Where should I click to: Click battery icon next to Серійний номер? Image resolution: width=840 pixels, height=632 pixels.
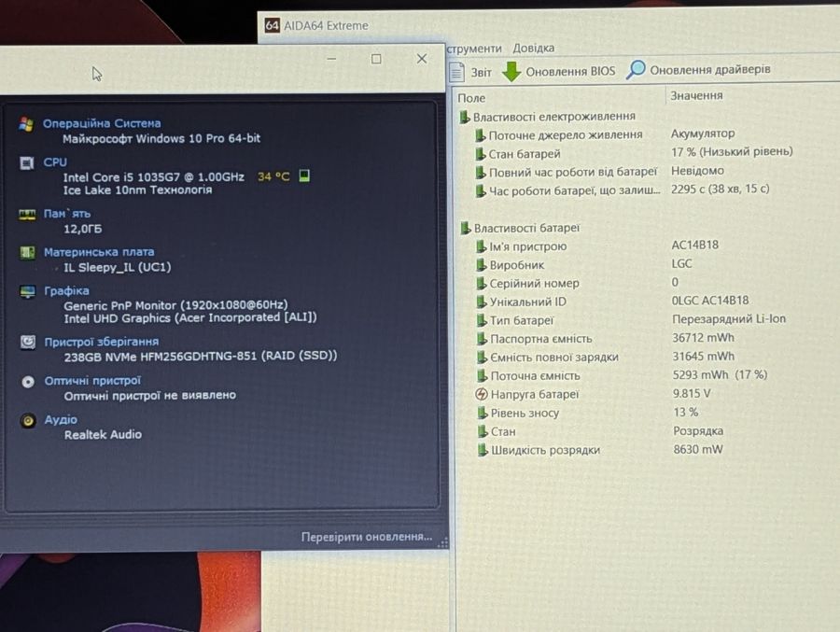[x=482, y=283]
